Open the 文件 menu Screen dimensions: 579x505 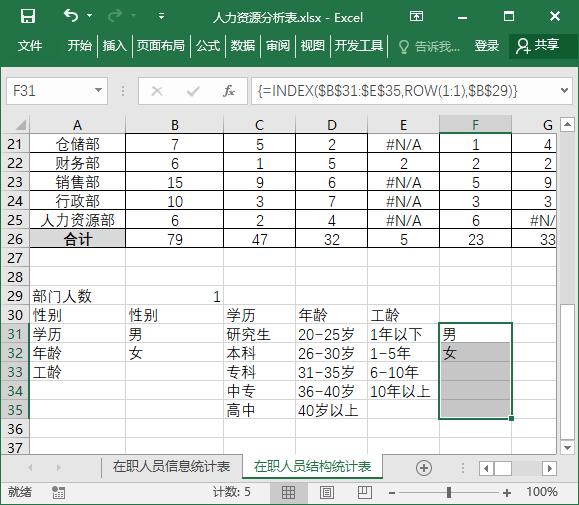coord(30,46)
